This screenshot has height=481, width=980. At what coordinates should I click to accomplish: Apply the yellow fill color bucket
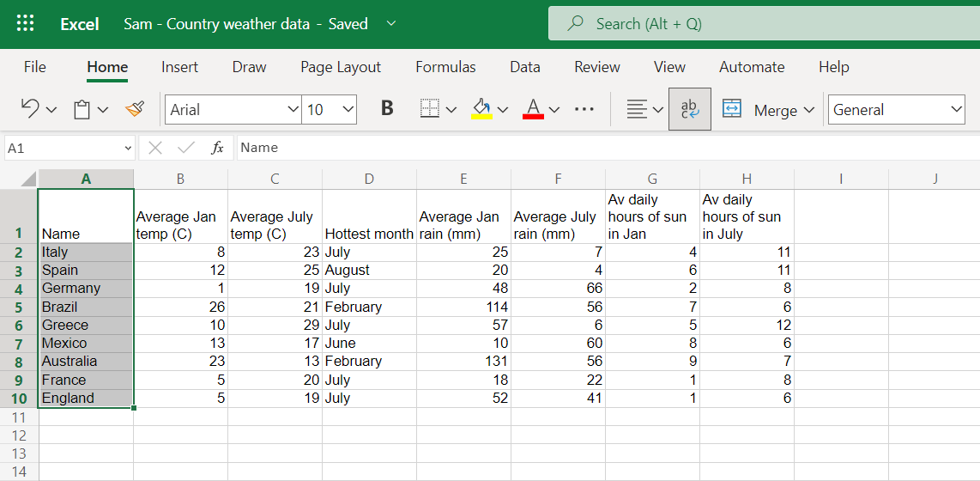481,109
